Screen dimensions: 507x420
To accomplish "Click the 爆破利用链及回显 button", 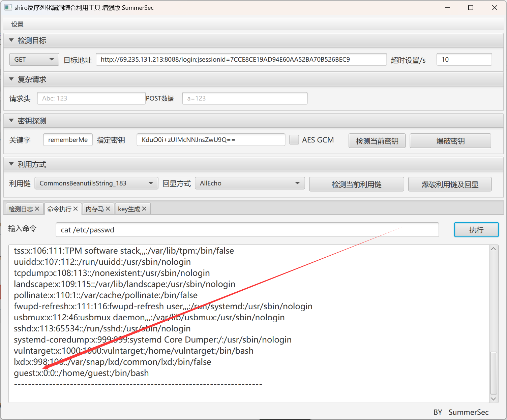I will (x=450, y=184).
